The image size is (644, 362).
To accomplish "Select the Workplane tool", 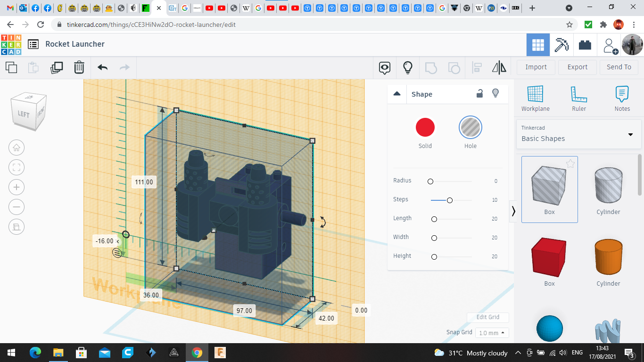I will [535, 99].
